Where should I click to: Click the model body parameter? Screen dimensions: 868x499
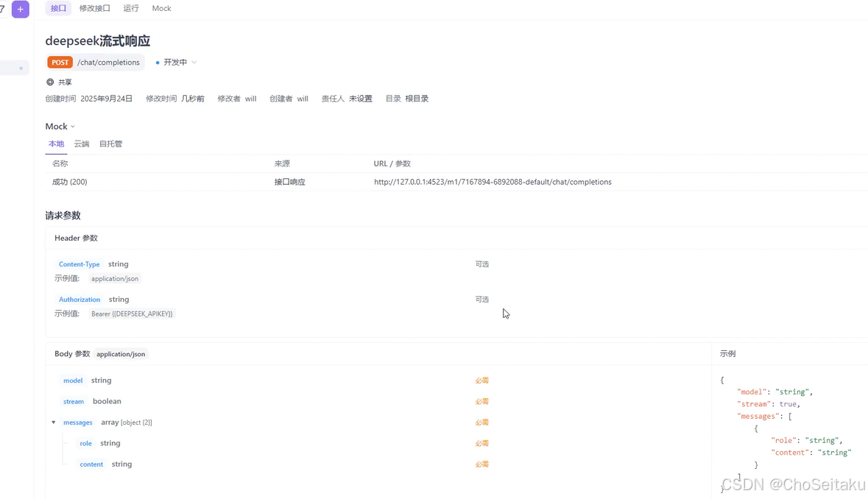click(x=73, y=381)
